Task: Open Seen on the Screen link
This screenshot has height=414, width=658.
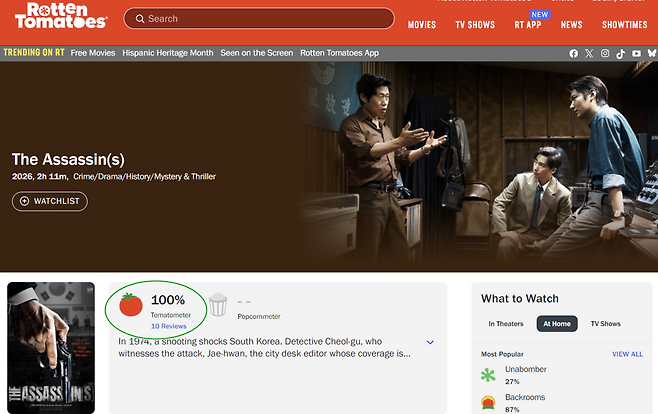Action: (x=257, y=53)
